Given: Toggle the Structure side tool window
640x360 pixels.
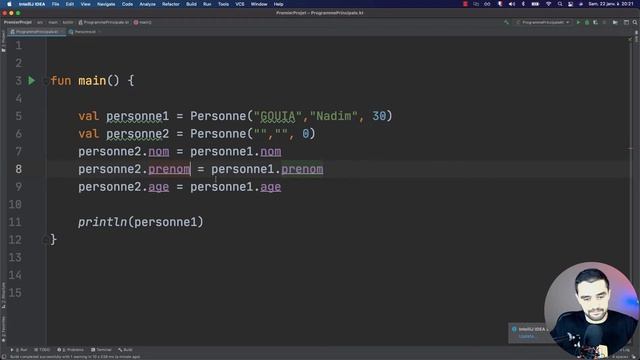Looking at the screenshot, I should tap(3, 296).
